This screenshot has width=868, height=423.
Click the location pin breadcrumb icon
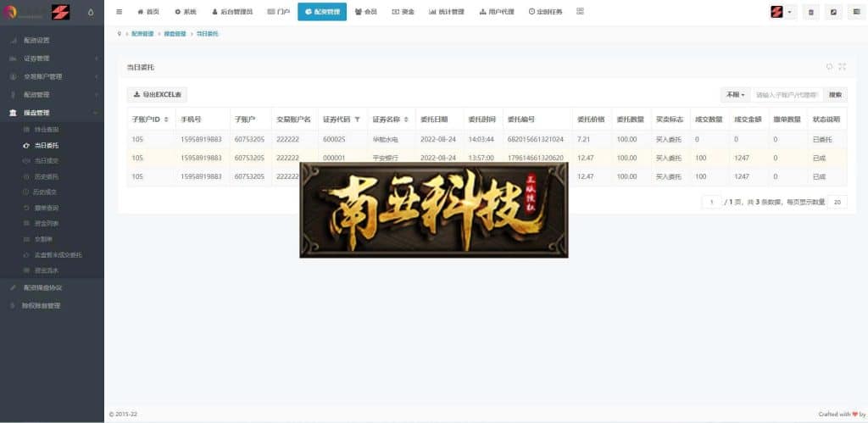click(119, 34)
